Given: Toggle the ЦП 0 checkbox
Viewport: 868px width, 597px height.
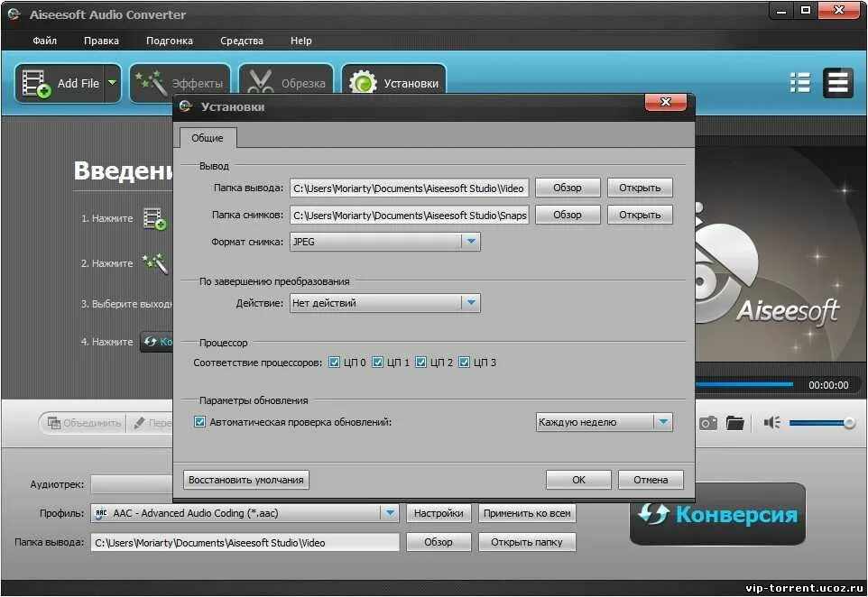Looking at the screenshot, I should [335, 363].
